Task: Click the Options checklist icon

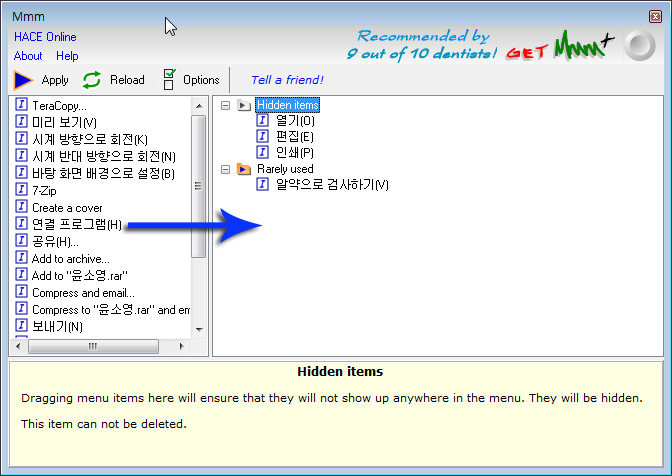Action: coord(169,79)
